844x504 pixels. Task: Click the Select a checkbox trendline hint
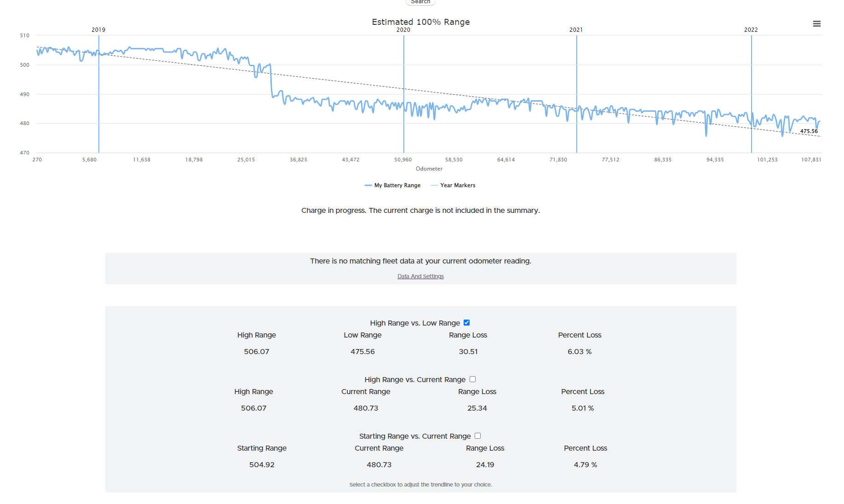420,485
